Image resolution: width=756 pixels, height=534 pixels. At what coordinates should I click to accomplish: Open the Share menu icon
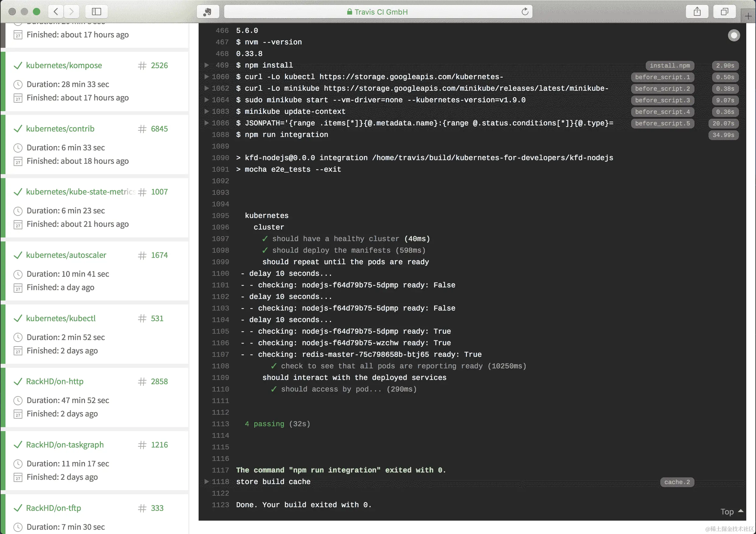point(697,12)
